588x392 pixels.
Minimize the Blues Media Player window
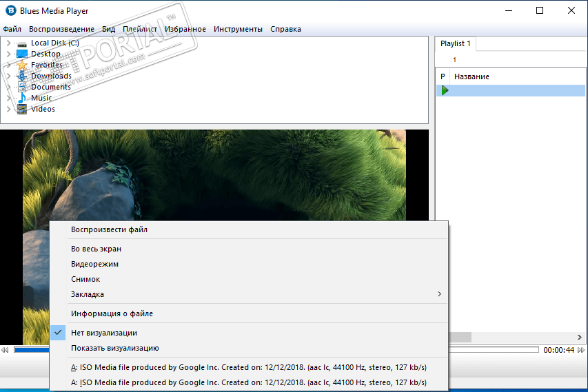click(x=509, y=10)
